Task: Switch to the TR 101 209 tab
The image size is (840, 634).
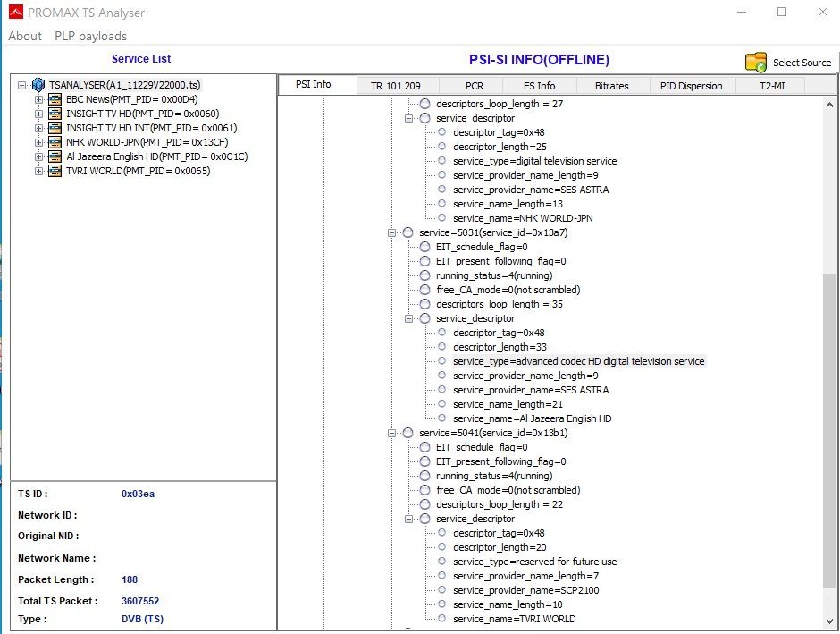Action: [396, 86]
